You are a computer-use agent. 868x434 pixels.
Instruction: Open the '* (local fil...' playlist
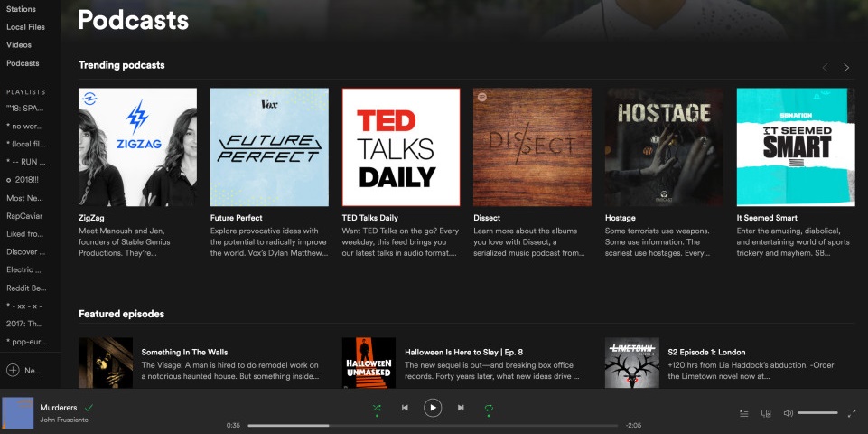click(x=26, y=144)
